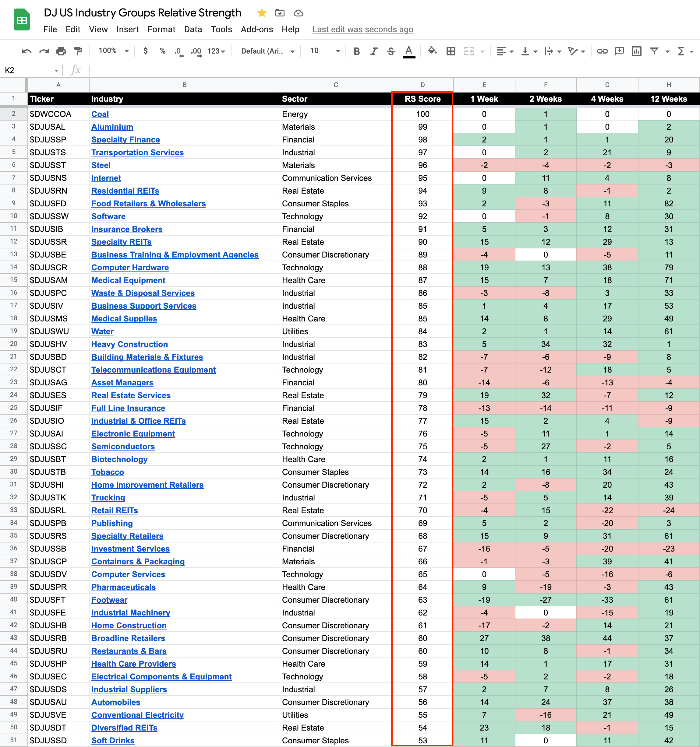Click the insert link icon
The image size is (700, 747).
point(602,51)
